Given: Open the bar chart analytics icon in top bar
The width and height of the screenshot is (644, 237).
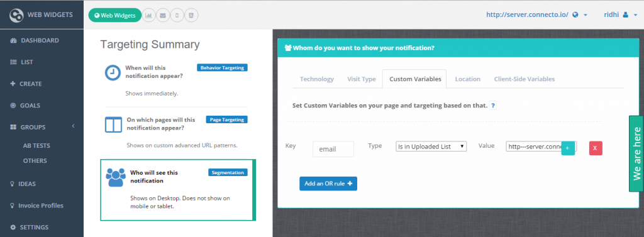Looking at the screenshot, I should (x=148, y=16).
